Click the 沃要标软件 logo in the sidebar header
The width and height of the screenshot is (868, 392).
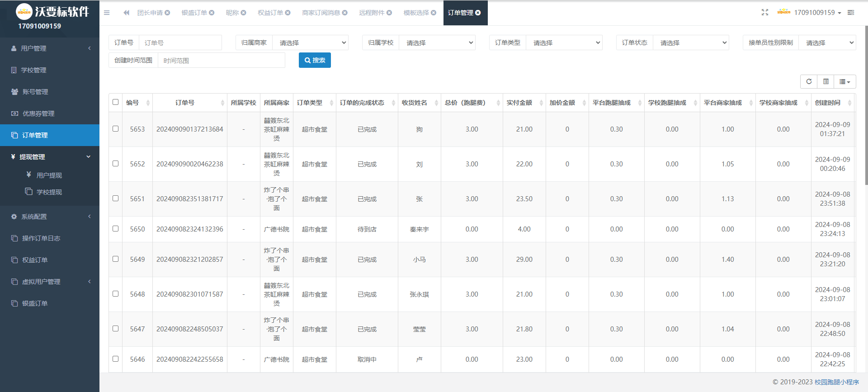[52, 11]
